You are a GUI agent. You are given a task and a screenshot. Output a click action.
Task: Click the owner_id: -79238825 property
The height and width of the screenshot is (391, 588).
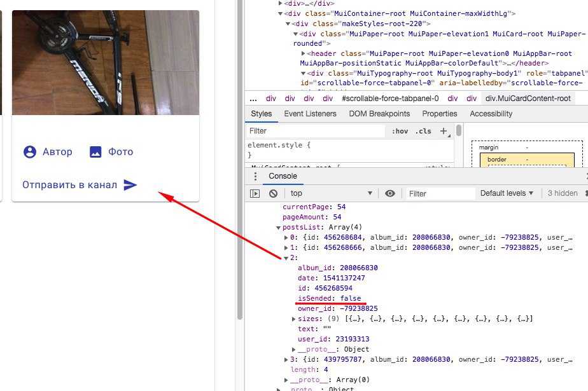click(337, 309)
